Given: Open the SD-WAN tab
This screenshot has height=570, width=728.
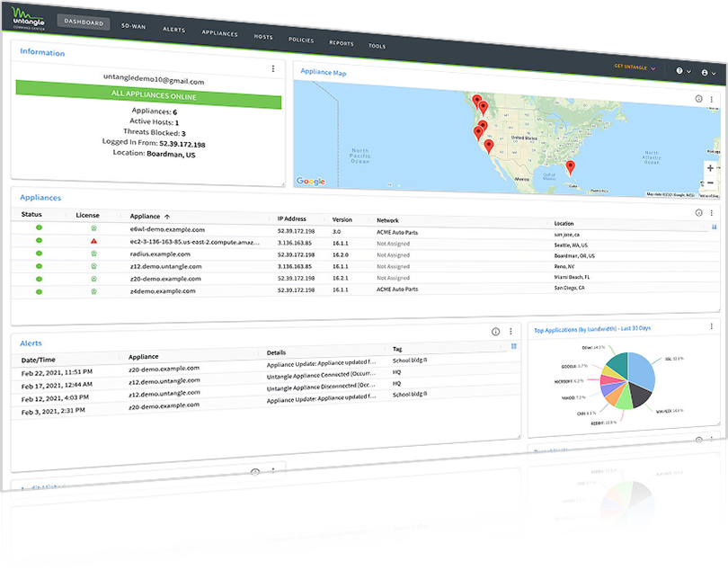Looking at the screenshot, I should click(133, 26).
